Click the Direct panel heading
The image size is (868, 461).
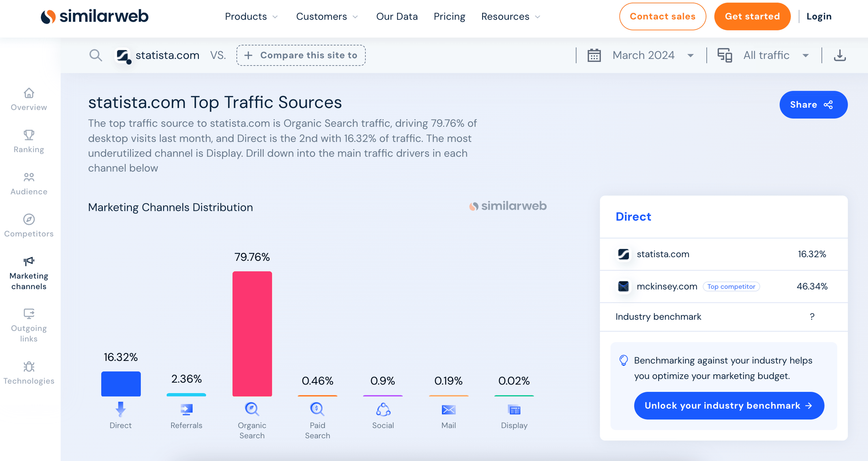(x=633, y=217)
